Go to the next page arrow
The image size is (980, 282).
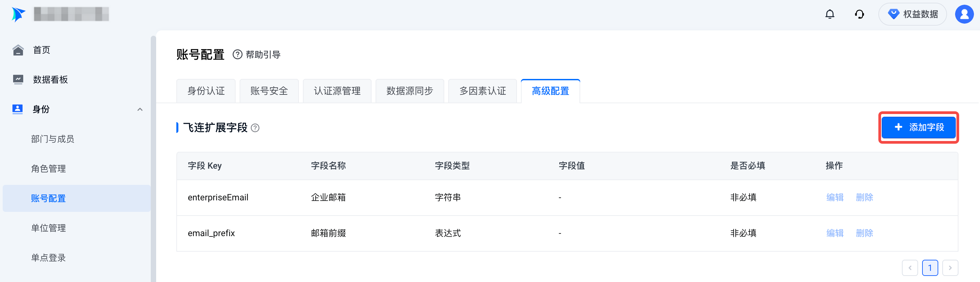(950, 267)
